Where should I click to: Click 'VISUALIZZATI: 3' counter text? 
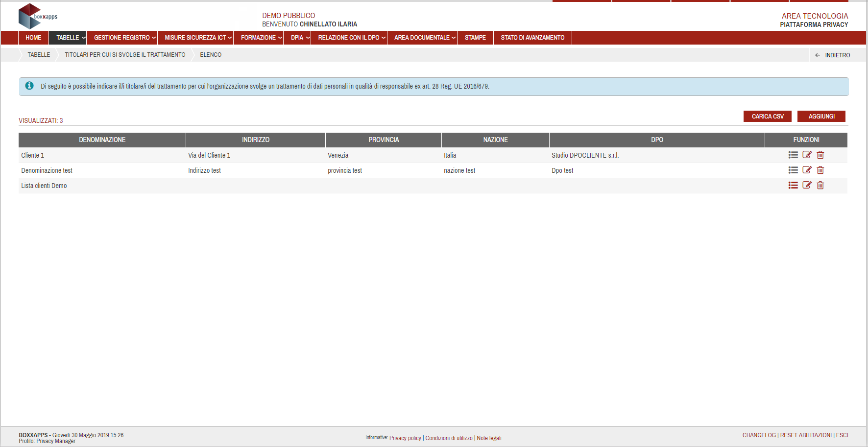41,120
